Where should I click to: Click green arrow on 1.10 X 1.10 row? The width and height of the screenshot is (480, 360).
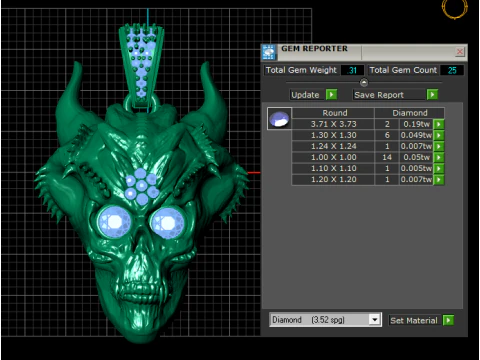click(439, 168)
